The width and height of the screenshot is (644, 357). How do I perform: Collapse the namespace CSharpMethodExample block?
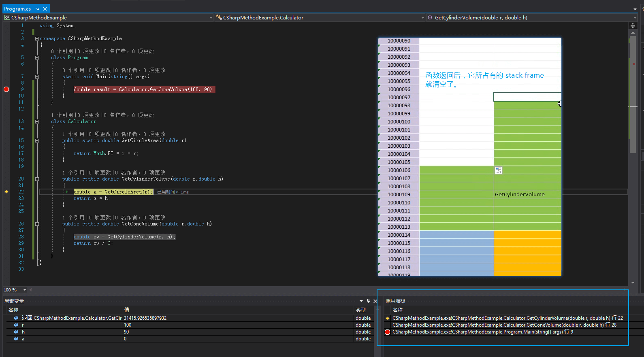[37, 38]
